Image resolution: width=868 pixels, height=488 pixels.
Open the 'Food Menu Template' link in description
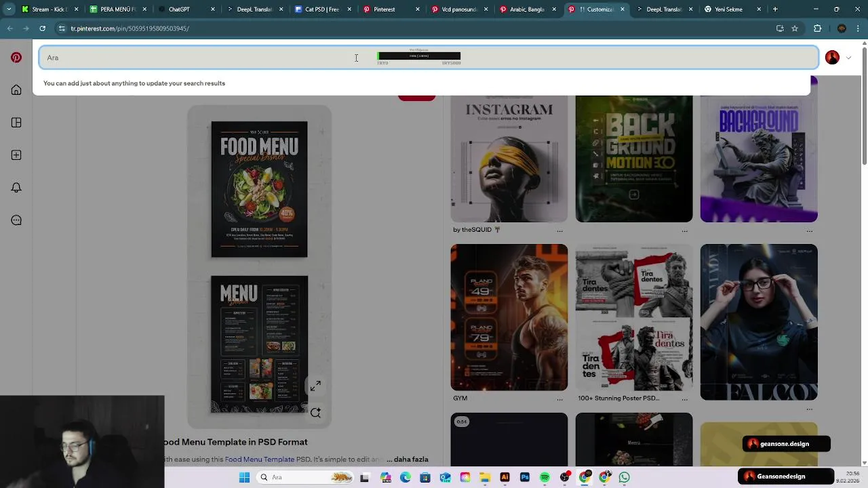260,459
